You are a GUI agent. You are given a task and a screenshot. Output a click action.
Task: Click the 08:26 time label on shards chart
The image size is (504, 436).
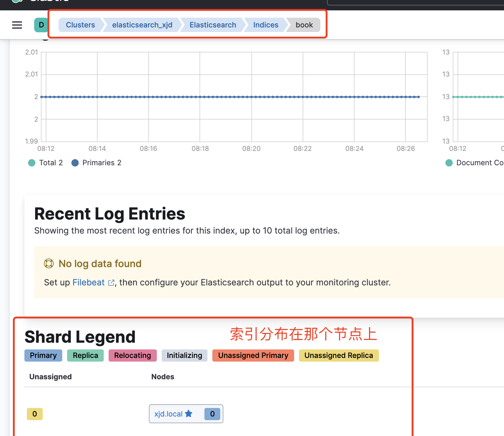[x=406, y=149]
